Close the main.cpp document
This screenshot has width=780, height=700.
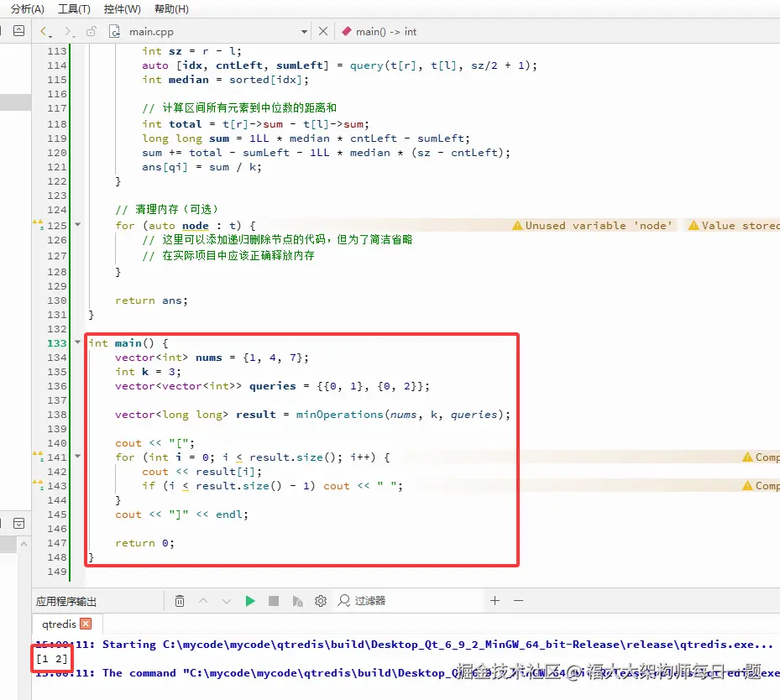coord(323,31)
